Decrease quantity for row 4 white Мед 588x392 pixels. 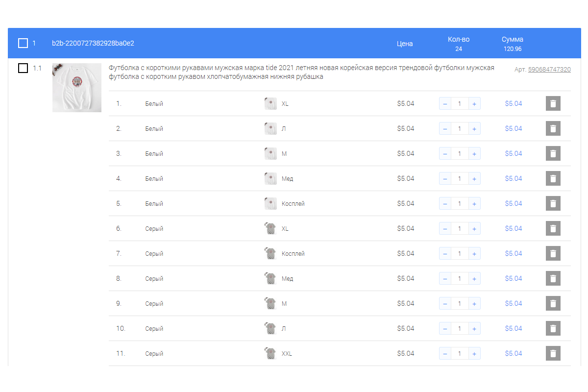[x=445, y=178]
